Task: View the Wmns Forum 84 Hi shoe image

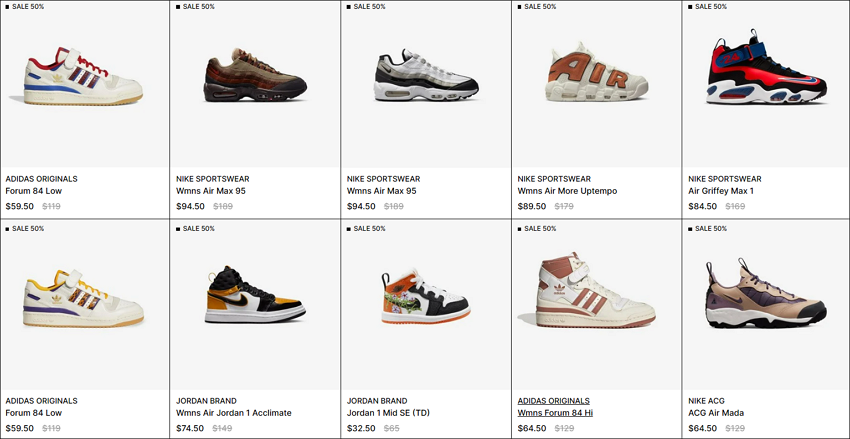Action: tap(587, 290)
